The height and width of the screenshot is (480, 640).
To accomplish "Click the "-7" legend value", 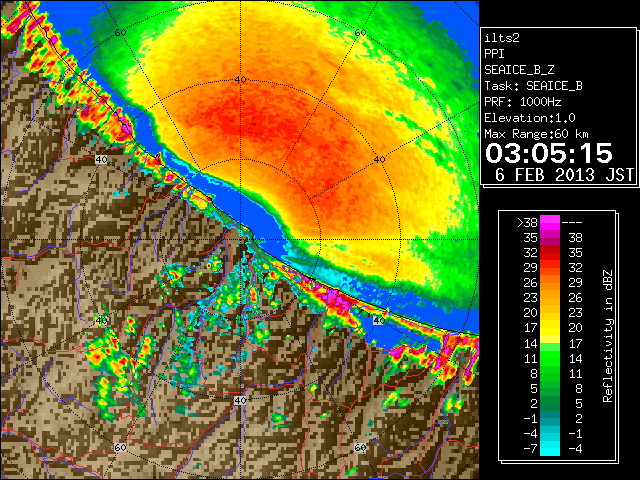I will pyautogui.click(x=530, y=449).
